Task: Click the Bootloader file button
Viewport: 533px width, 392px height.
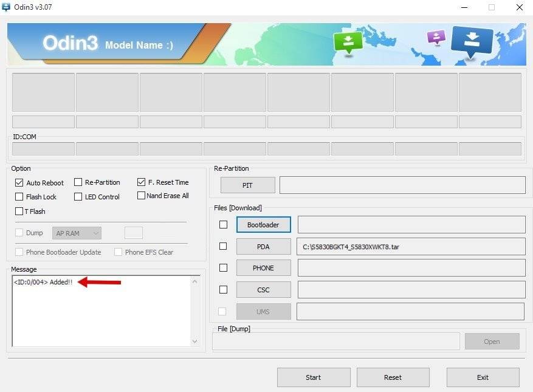Action: pyautogui.click(x=263, y=225)
